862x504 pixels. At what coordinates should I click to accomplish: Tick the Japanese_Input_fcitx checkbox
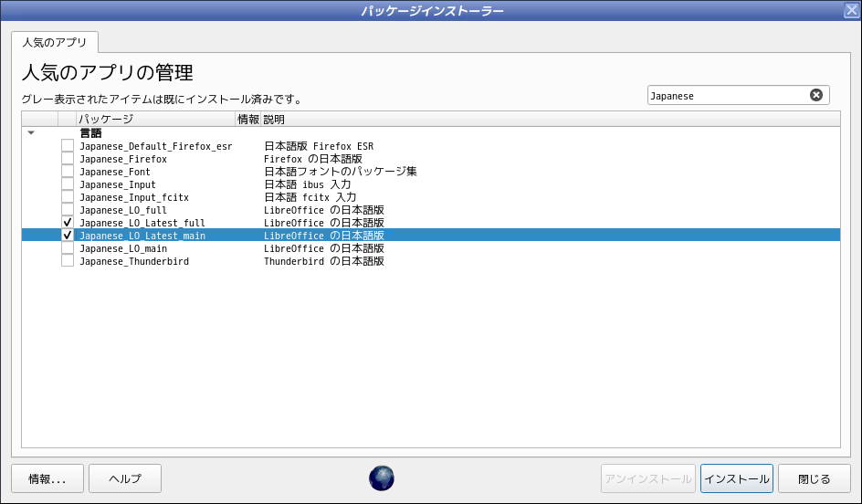pyautogui.click(x=67, y=197)
